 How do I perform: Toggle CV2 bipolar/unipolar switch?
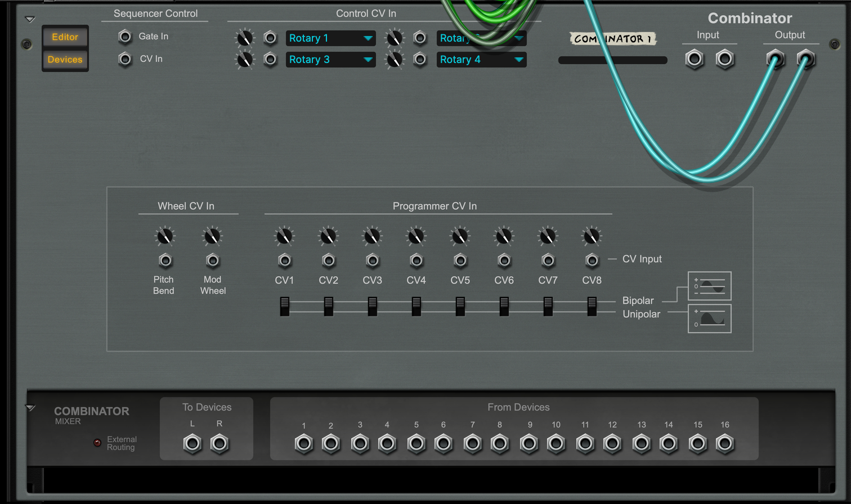point(329,307)
